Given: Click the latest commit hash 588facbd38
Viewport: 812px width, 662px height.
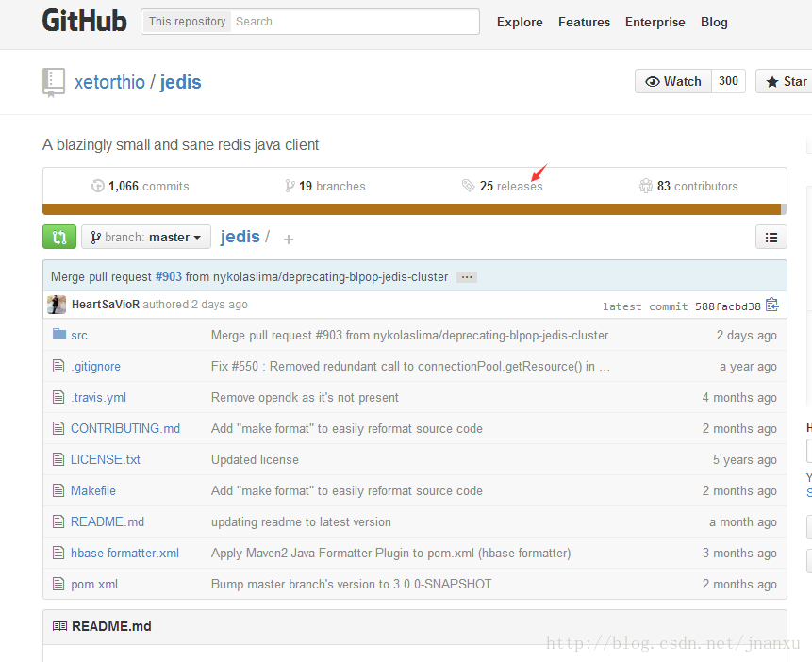Looking at the screenshot, I should point(727,306).
